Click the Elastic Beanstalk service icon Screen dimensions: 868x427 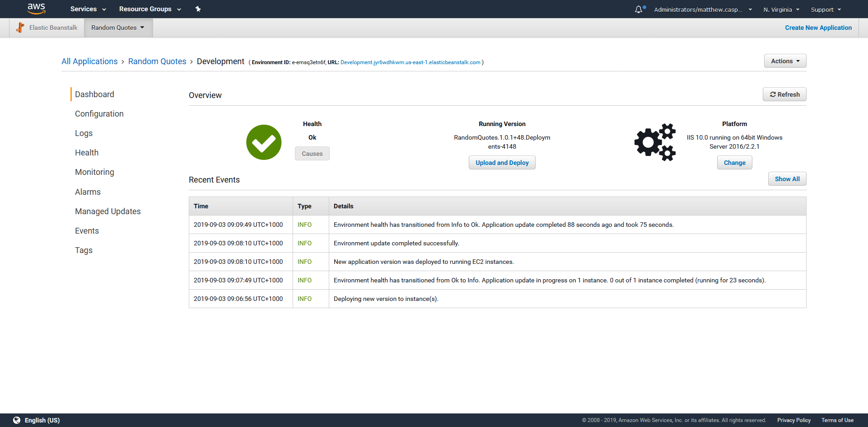(20, 28)
